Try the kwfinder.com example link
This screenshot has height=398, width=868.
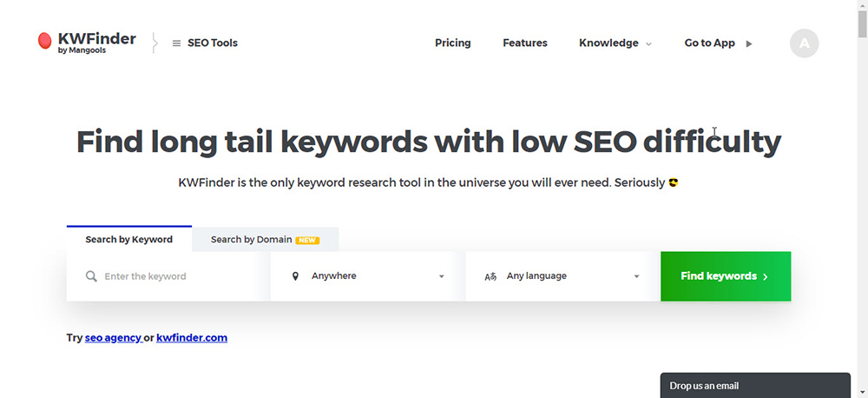[192, 337]
